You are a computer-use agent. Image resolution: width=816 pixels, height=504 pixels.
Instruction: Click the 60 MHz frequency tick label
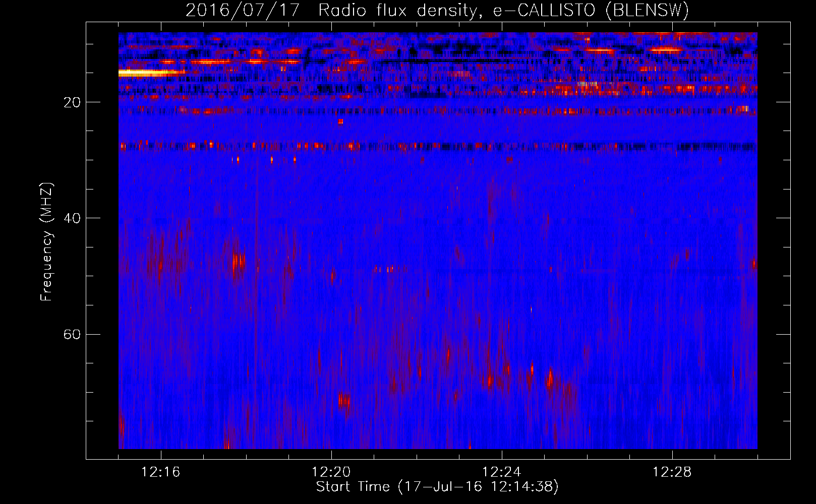point(72,335)
